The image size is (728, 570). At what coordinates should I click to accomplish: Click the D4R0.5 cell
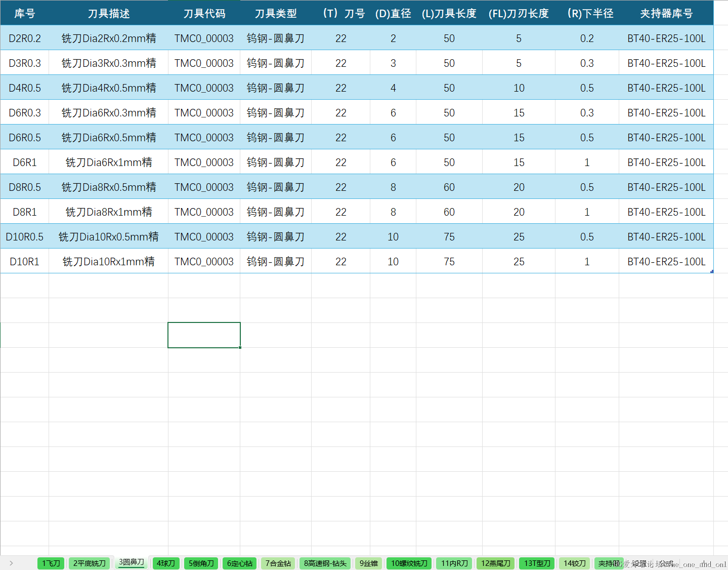click(25, 88)
